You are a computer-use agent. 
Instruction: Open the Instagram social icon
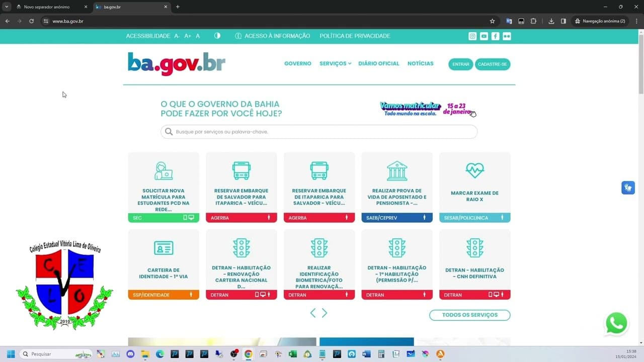(472, 36)
